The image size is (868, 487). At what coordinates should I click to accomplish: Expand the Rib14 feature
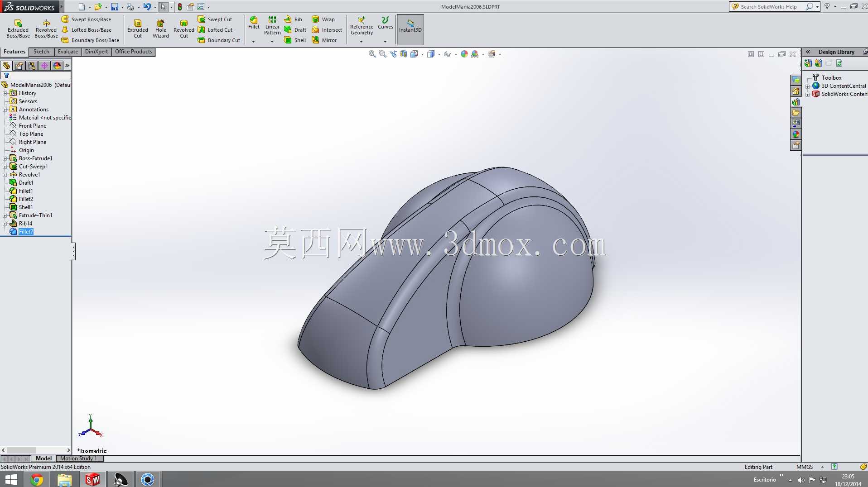[5, 224]
